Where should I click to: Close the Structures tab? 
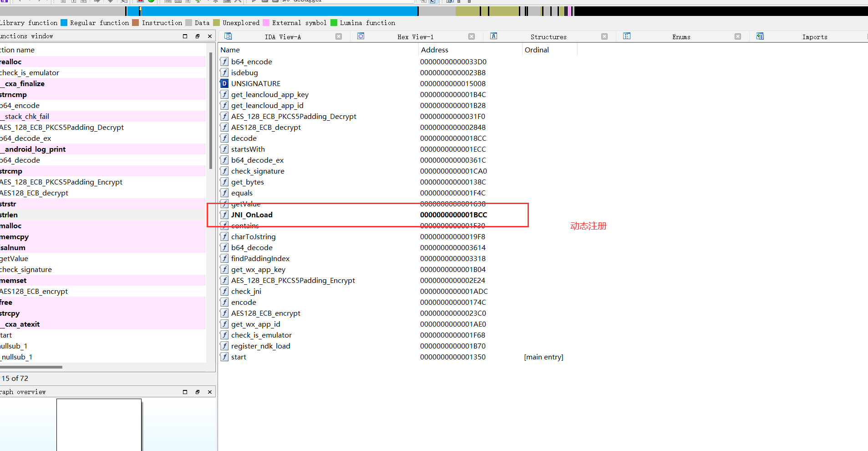[x=604, y=36]
